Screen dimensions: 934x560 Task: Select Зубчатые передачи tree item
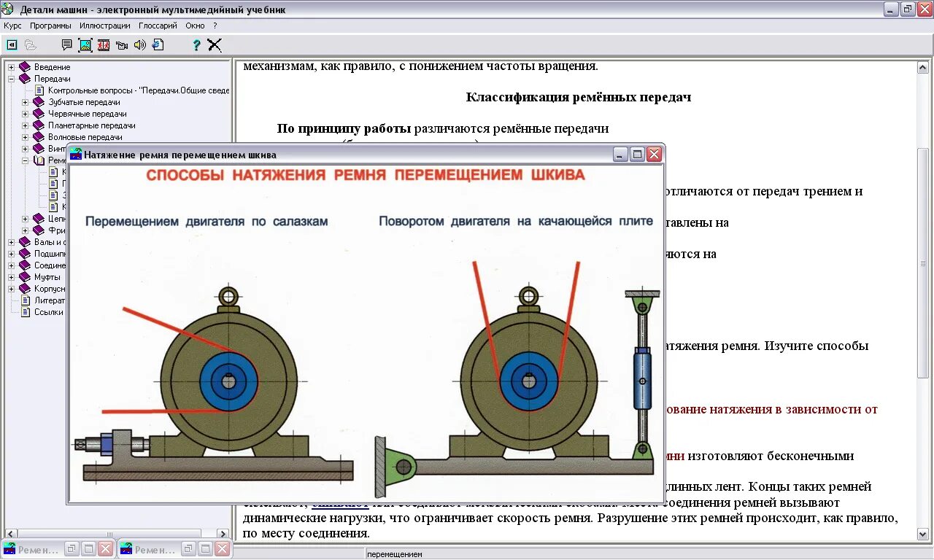coord(84,102)
